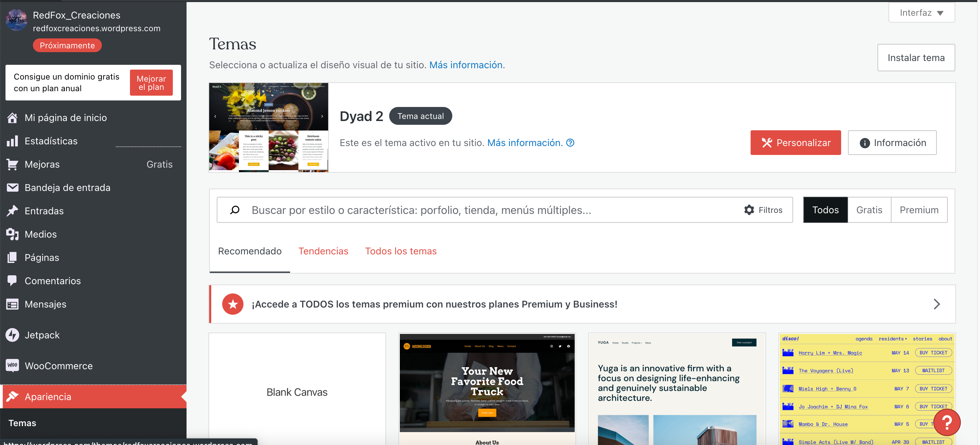This screenshot has height=445, width=980.
Task: Click previous arrow on Dyad 2 preview
Action: (x=215, y=116)
